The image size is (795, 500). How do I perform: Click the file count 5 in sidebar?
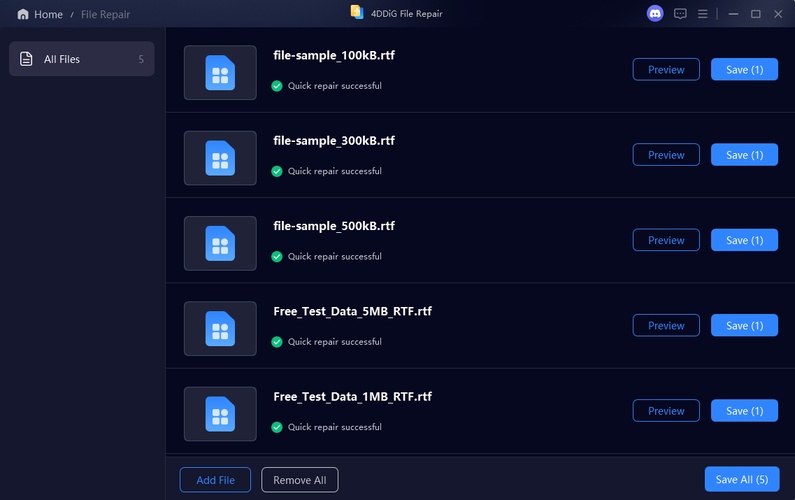tap(141, 59)
